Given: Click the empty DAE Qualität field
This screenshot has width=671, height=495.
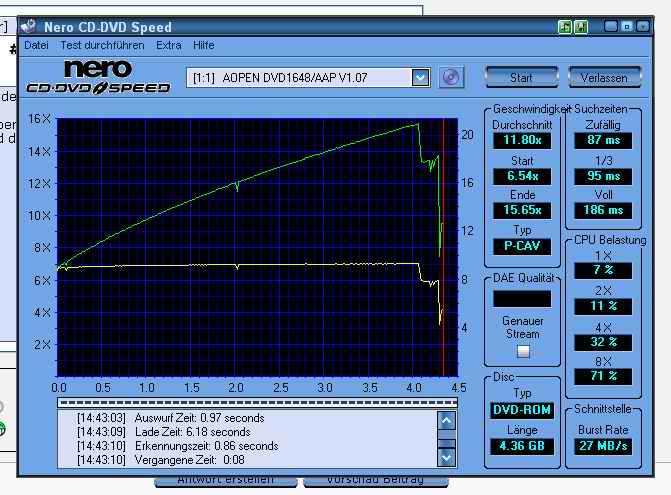Looking at the screenshot, I should [x=522, y=299].
